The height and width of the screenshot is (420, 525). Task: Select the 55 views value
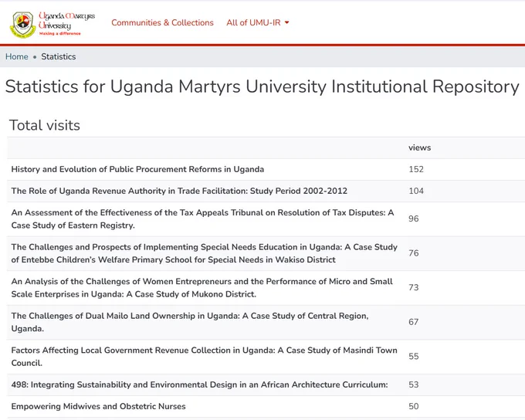point(414,357)
